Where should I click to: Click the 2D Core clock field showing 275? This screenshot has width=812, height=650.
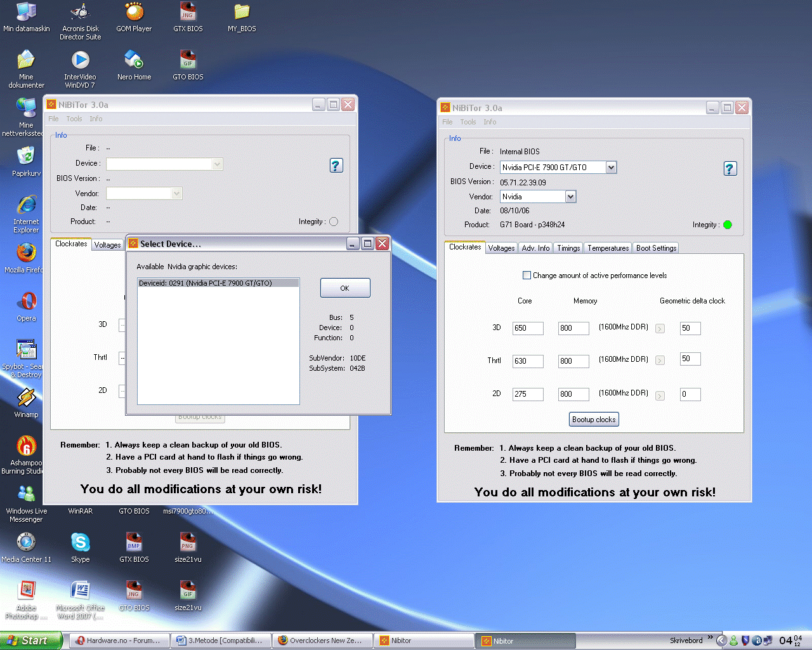(x=528, y=394)
